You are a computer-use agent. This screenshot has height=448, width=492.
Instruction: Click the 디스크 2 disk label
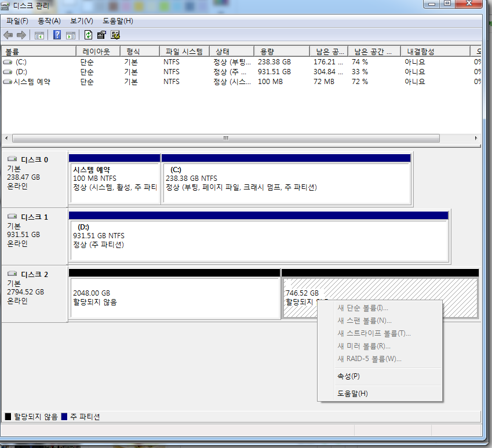point(34,274)
